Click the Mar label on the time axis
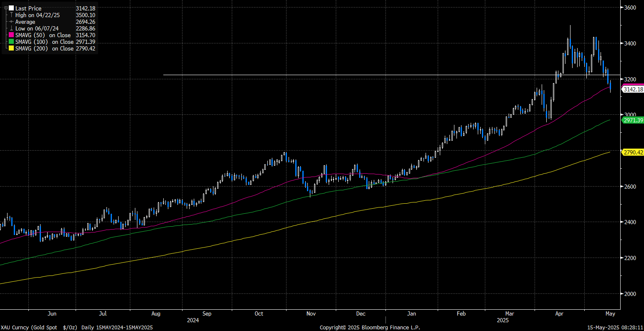 point(510,313)
